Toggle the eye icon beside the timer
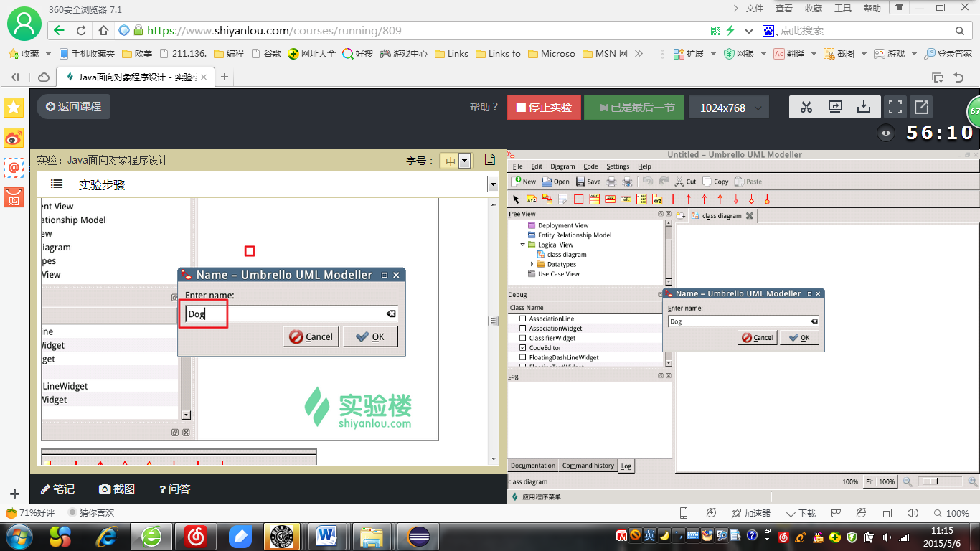 coord(887,133)
